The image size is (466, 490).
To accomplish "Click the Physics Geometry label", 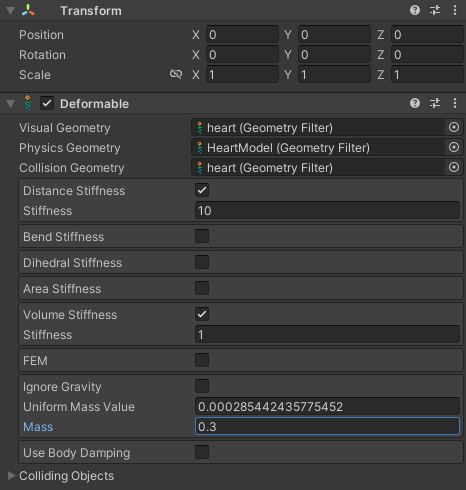I will click(x=70, y=148).
